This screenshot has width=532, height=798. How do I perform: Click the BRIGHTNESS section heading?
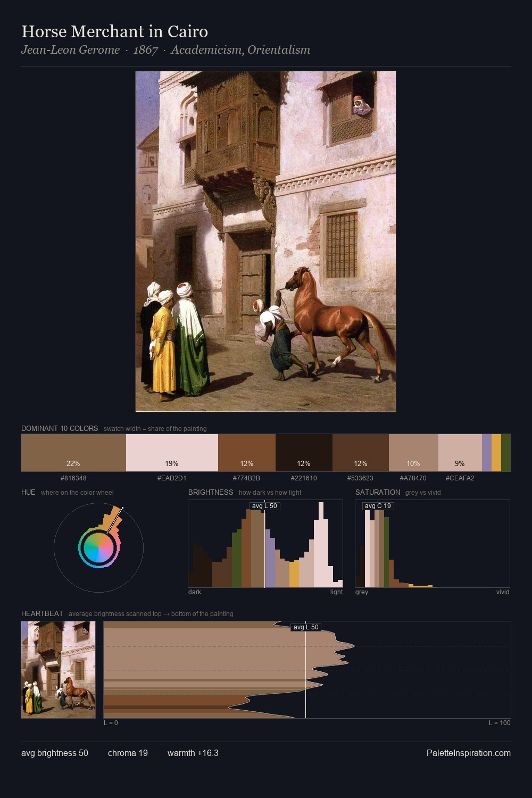211,492
